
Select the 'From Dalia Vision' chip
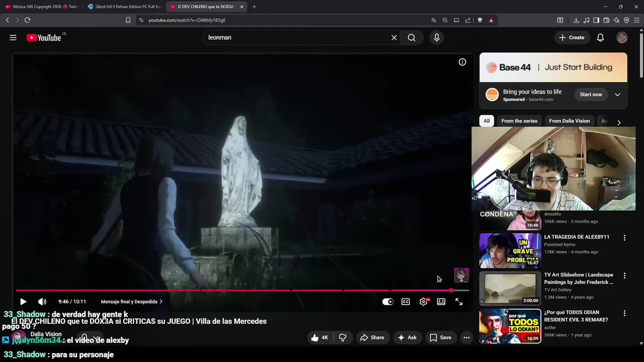pyautogui.click(x=569, y=121)
